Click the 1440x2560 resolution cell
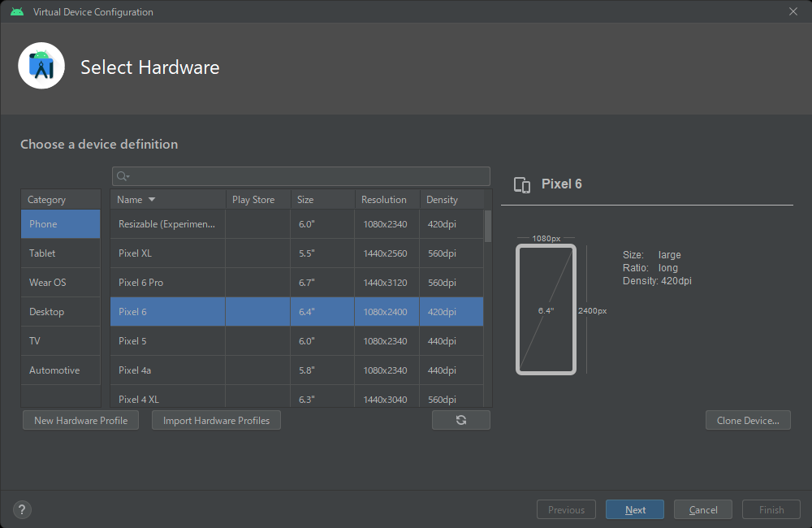812x528 pixels. click(387, 253)
